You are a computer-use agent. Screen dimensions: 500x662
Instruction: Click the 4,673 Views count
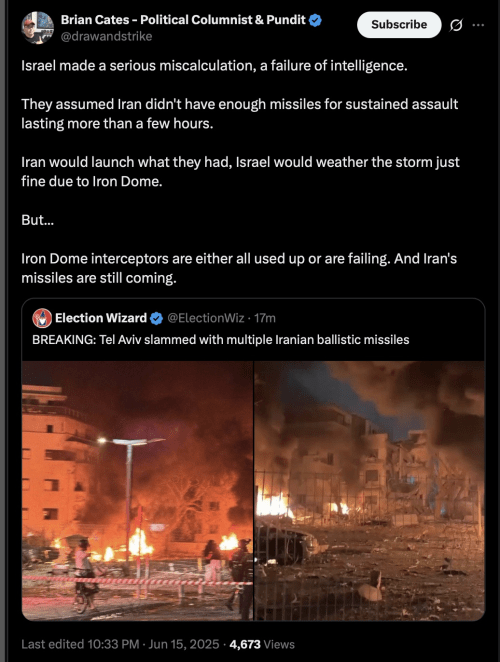(262, 644)
